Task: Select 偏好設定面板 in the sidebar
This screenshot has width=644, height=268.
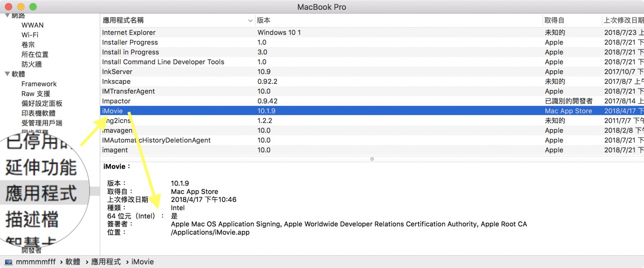Action: tap(42, 103)
